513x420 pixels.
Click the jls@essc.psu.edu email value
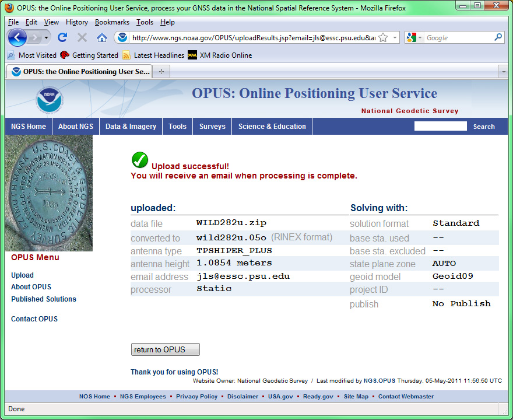(243, 276)
